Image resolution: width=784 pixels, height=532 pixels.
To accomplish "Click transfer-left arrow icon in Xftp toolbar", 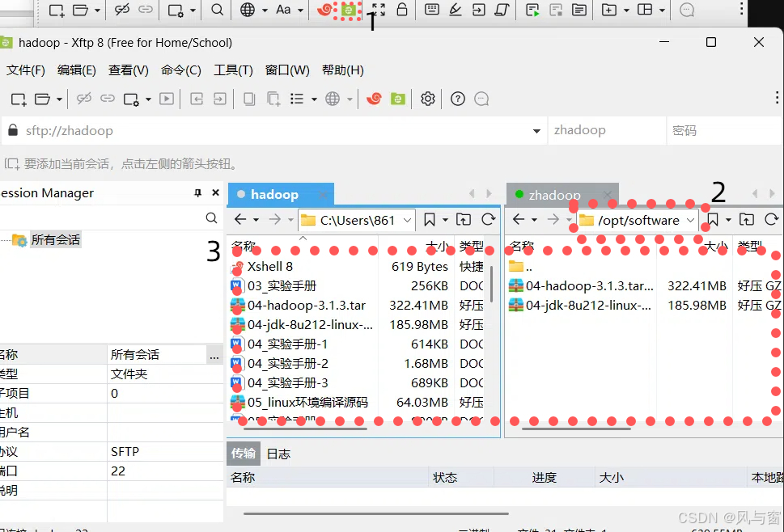I will [197, 99].
